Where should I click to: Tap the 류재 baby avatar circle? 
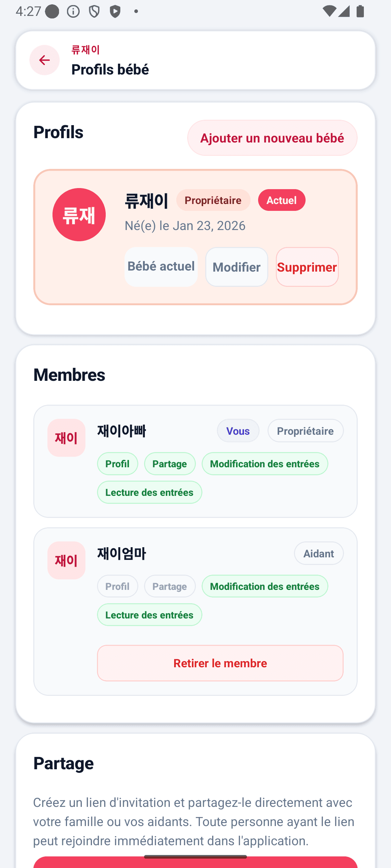(x=79, y=214)
